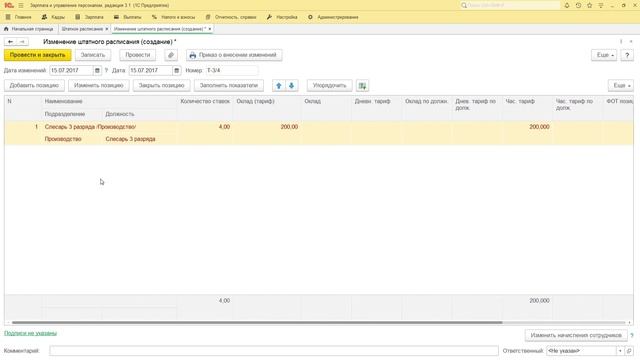Click Добавить позицию button
Screen dimensions: 640x360
(34, 85)
